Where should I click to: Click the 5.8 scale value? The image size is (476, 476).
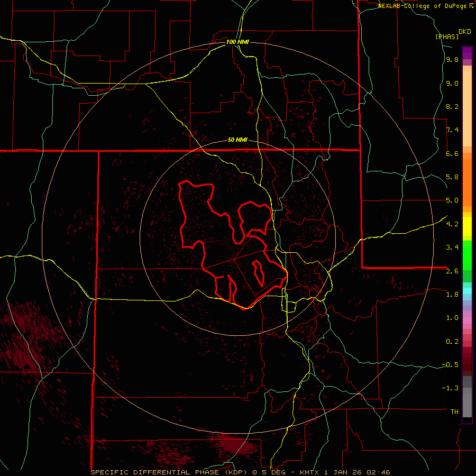[452, 177]
